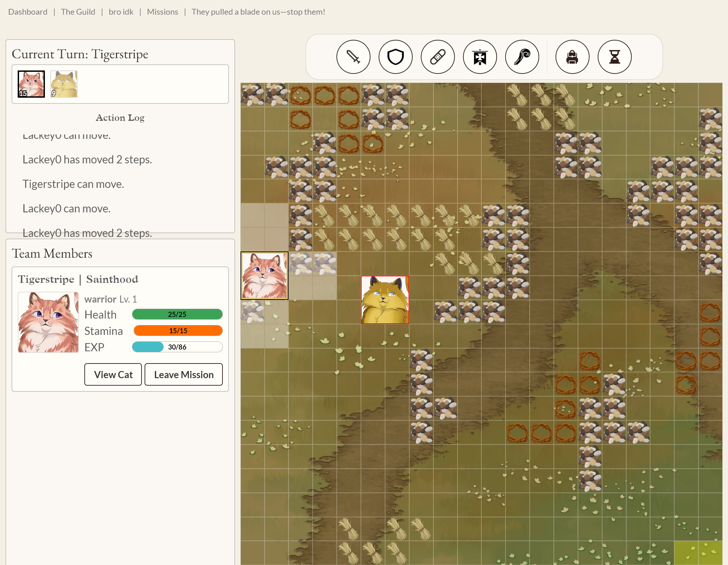Viewport: 728px width, 565px height.
Task: Click the yellow cat token on the map
Action: [385, 300]
